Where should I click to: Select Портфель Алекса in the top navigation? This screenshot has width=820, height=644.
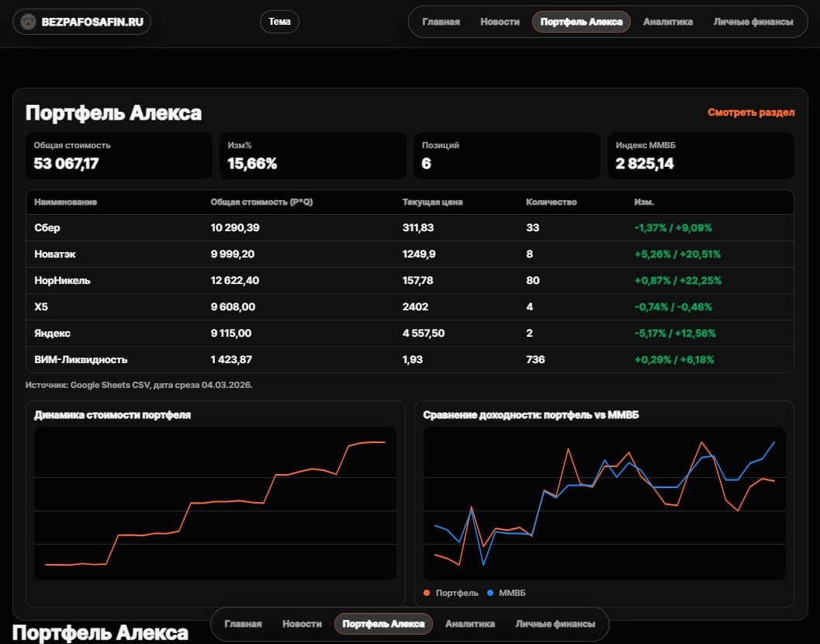pos(581,22)
